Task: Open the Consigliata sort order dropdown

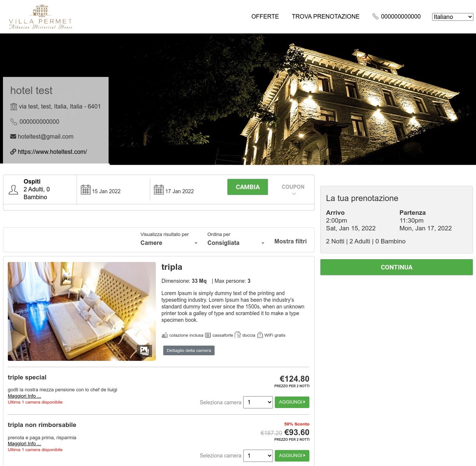Action: (236, 243)
